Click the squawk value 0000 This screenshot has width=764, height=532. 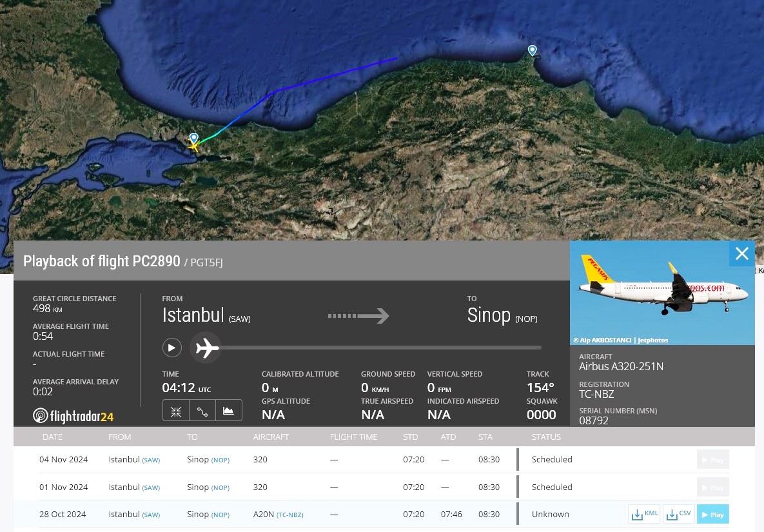(x=542, y=415)
